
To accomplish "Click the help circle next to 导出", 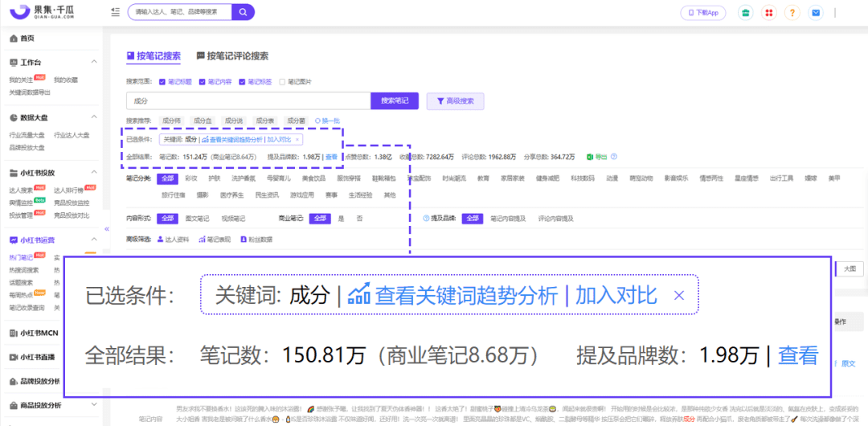I will [x=614, y=157].
